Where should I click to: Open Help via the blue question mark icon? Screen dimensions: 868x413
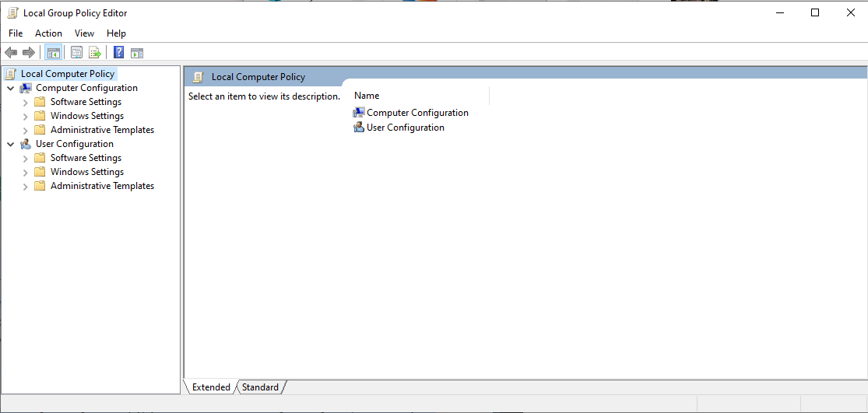tap(118, 53)
